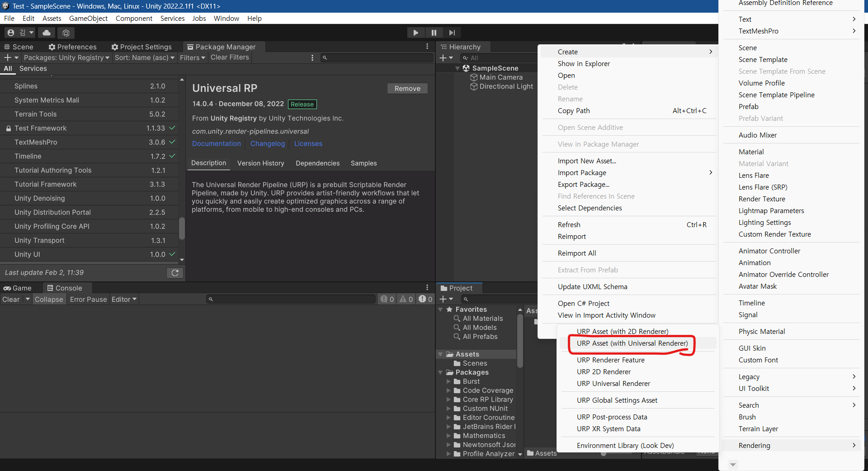868x471 pixels.
Task: Open the version control icon in toolbar
Action: point(66,33)
